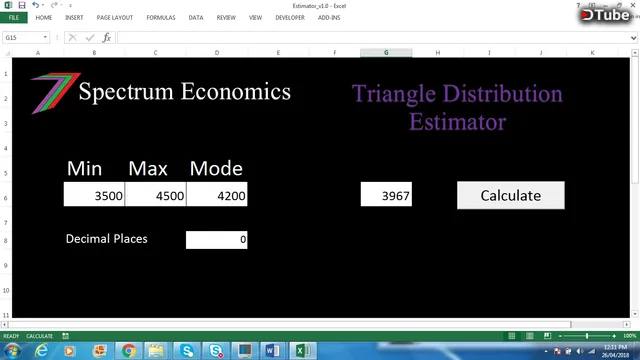Select column D header
This screenshot has width=640, height=360.
[217, 53]
